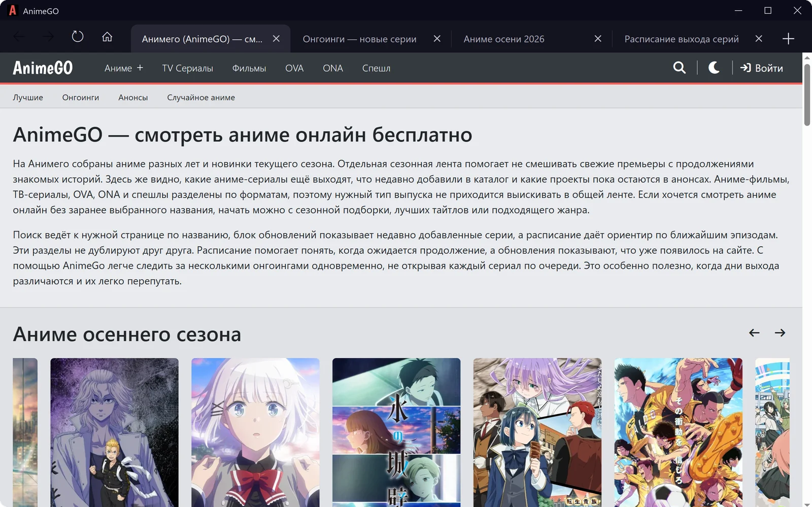Expand the Аниме menu with plus
This screenshot has height=507, width=812.
[124, 68]
